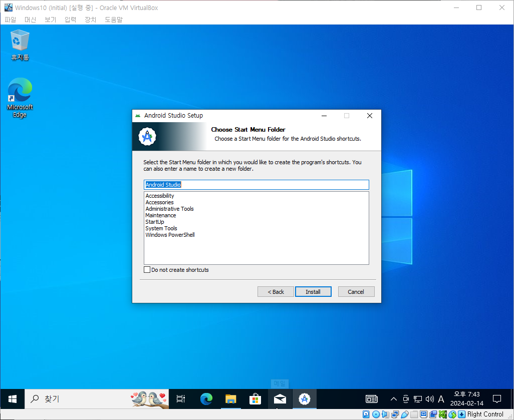The width and height of the screenshot is (514, 420).
Task: Select Windows PowerShell in the folder list
Action: click(x=170, y=235)
